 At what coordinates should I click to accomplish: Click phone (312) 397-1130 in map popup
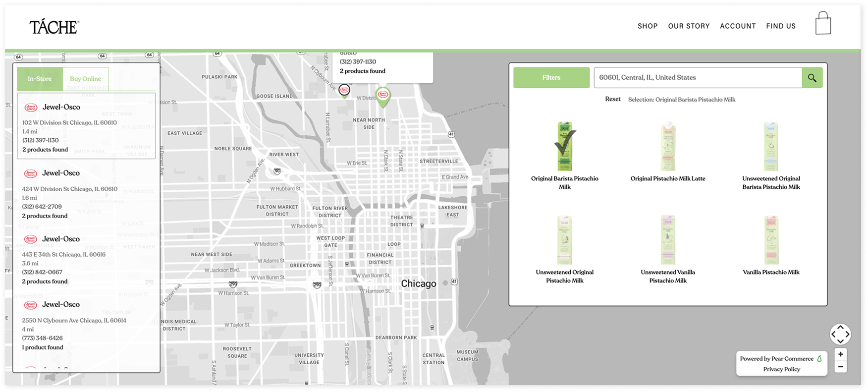tap(358, 62)
